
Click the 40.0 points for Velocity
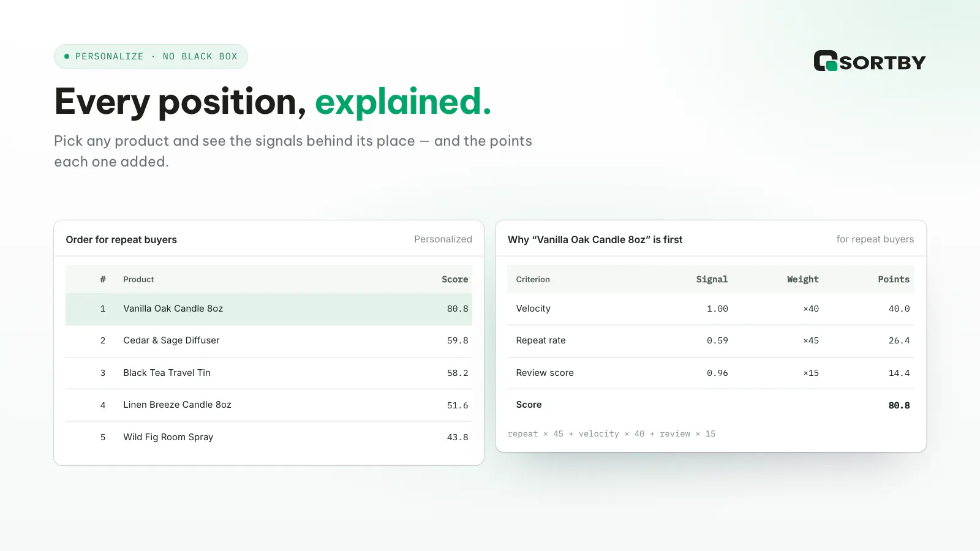pos(899,309)
